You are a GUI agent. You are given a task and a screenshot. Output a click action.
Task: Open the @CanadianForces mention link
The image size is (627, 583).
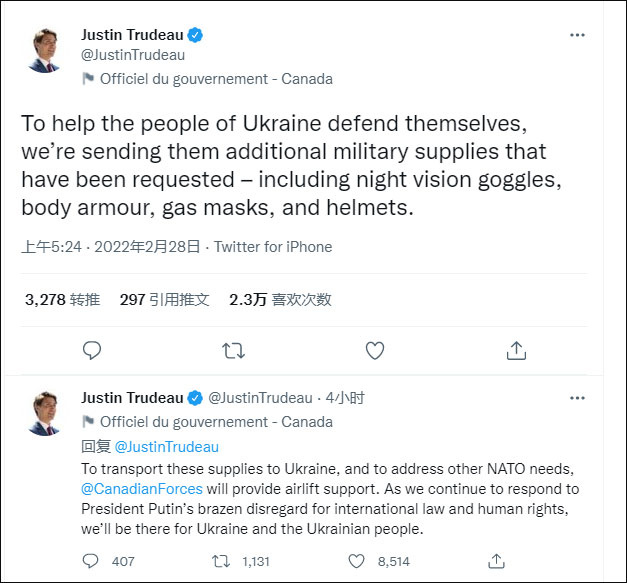[x=142, y=489]
